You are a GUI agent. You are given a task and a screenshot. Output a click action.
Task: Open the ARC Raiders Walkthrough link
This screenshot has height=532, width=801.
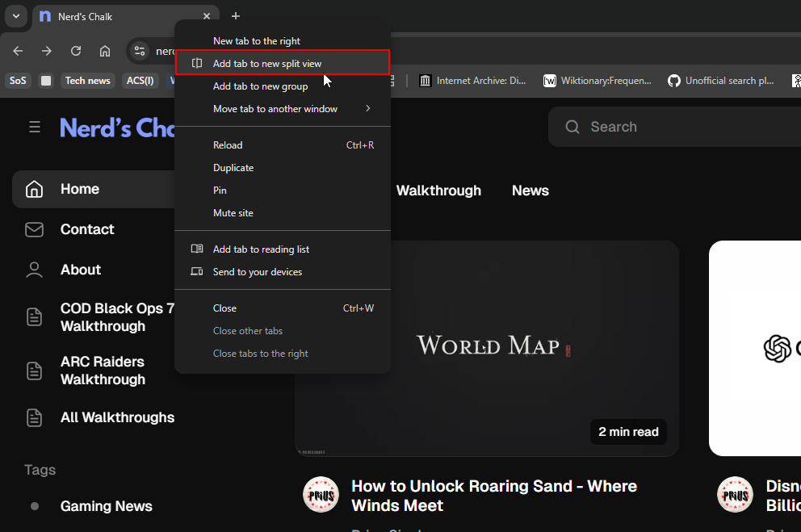(x=103, y=371)
